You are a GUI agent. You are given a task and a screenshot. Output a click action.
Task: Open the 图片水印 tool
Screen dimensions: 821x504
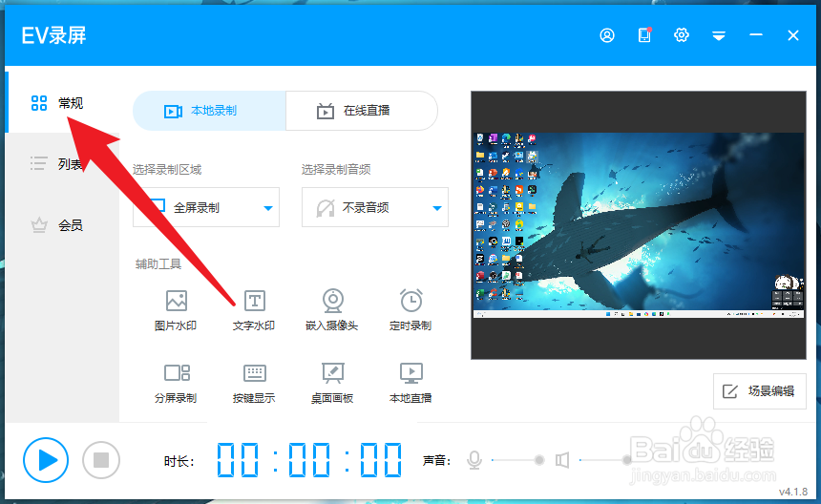pos(176,310)
